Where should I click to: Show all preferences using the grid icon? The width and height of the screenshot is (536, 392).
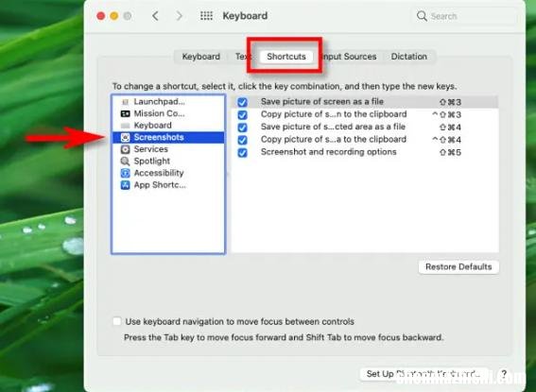[206, 16]
